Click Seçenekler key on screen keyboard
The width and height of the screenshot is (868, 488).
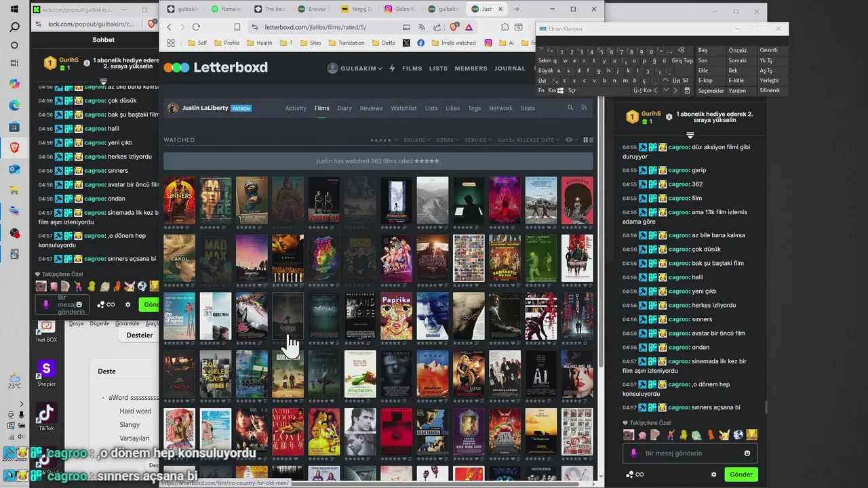pos(711,90)
